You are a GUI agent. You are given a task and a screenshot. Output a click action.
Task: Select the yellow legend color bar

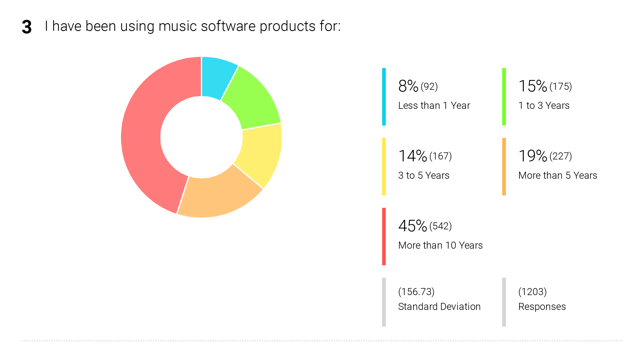384,167
